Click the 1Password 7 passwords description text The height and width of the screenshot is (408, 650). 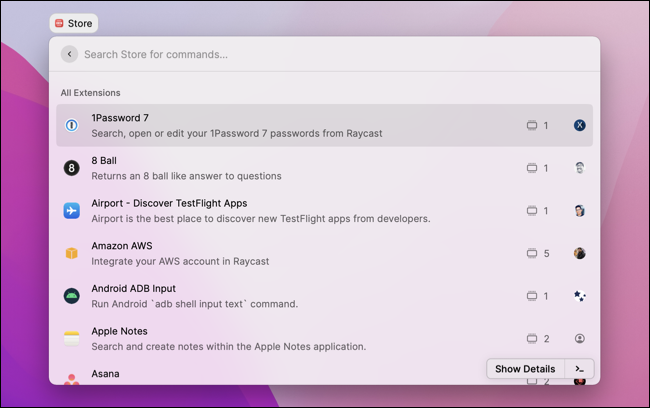pyautogui.click(x=237, y=134)
